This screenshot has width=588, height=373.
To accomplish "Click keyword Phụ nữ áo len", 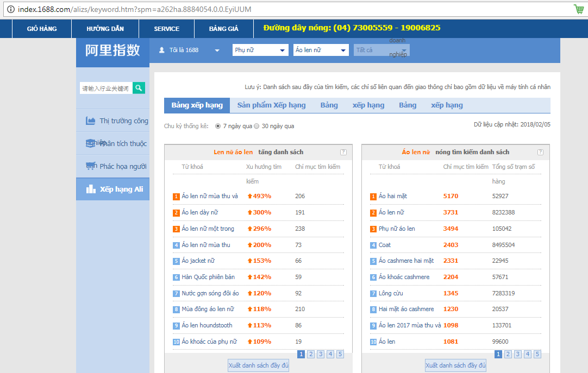I will (x=397, y=229).
